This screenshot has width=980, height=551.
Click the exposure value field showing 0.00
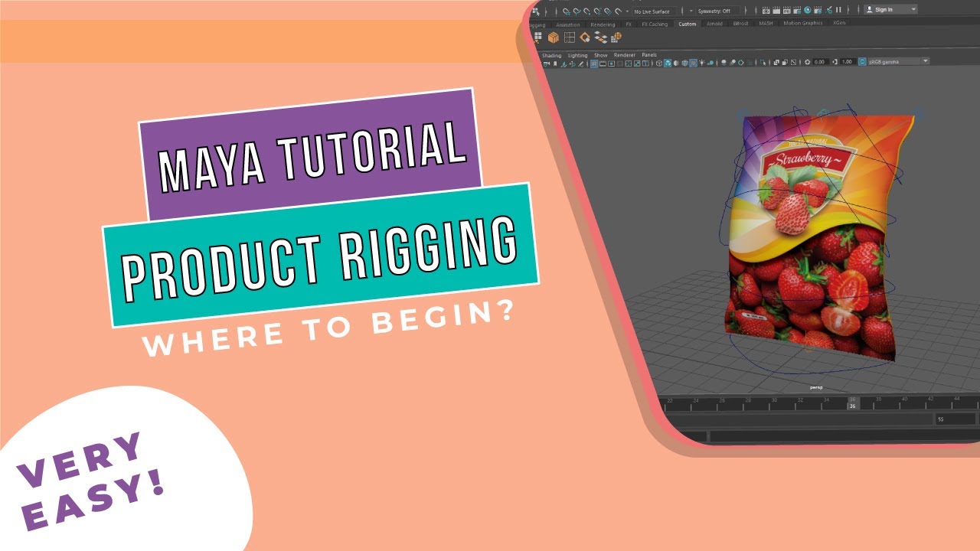click(821, 62)
